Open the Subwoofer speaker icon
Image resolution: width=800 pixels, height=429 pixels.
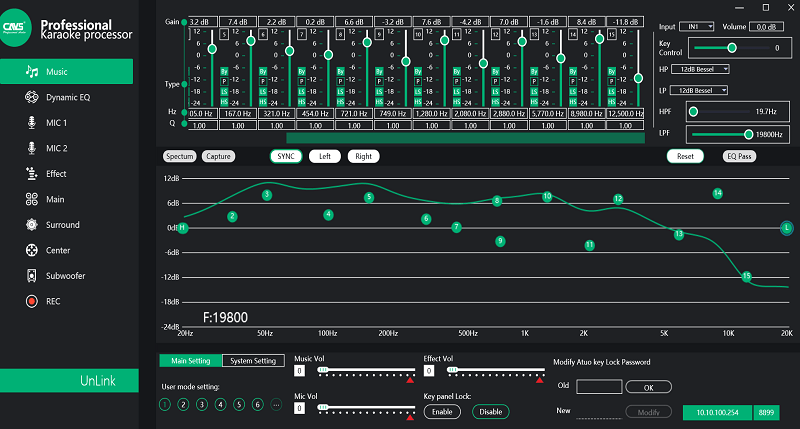point(32,275)
